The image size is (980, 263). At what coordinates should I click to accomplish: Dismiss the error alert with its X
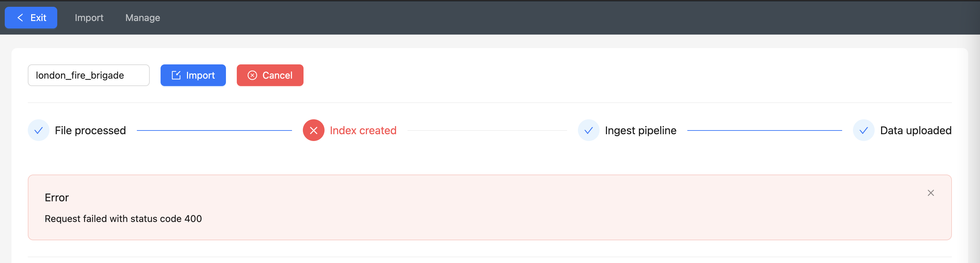[x=931, y=193]
